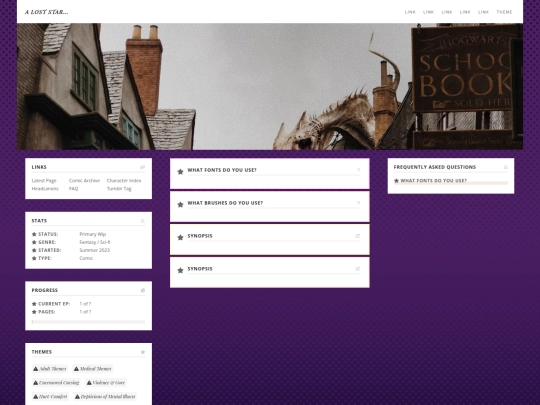540x405 pixels.
Task: Click the PROGRESS panel heading
Action: tap(45, 290)
